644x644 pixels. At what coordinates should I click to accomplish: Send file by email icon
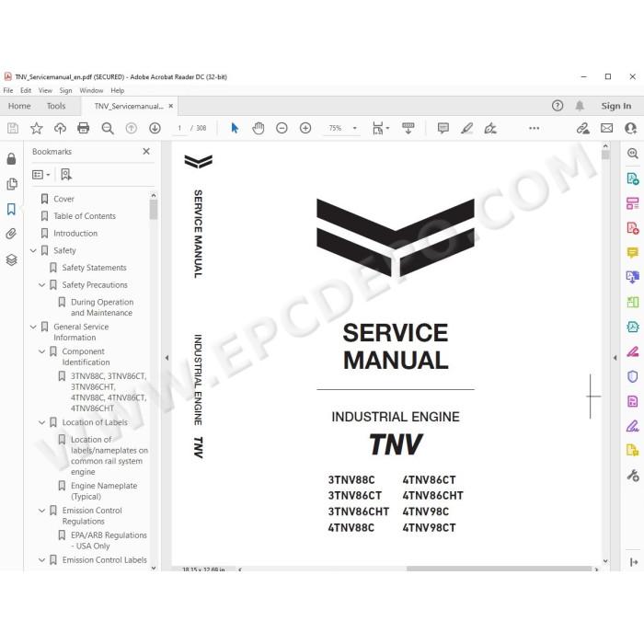pos(606,128)
